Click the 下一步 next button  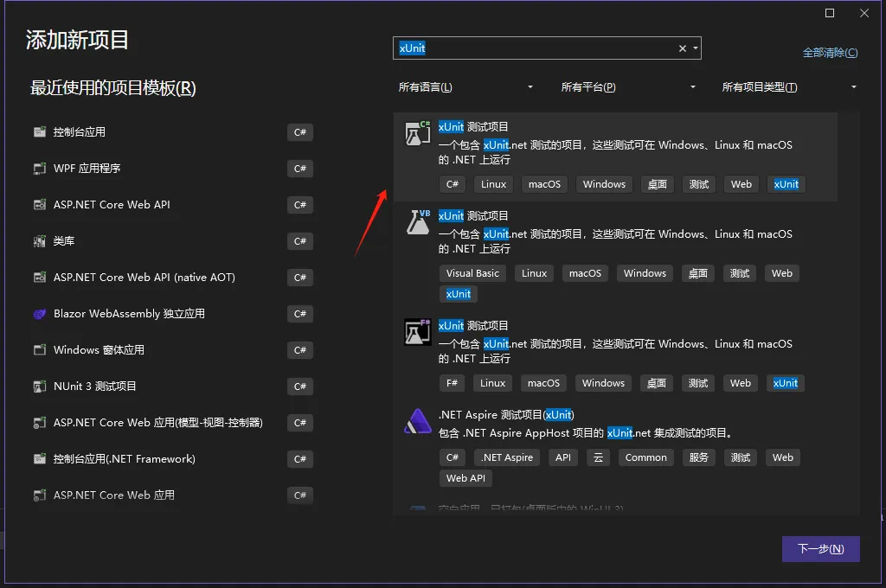(x=820, y=549)
